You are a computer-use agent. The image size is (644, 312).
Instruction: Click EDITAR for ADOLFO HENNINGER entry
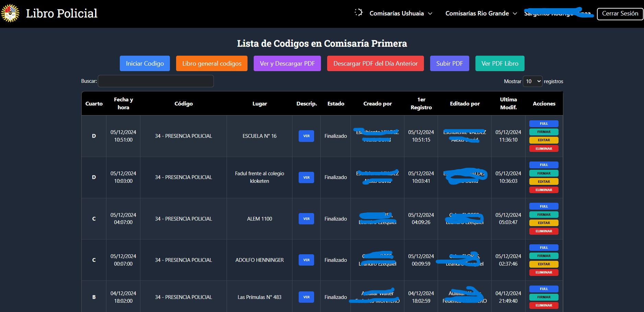(544, 264)
